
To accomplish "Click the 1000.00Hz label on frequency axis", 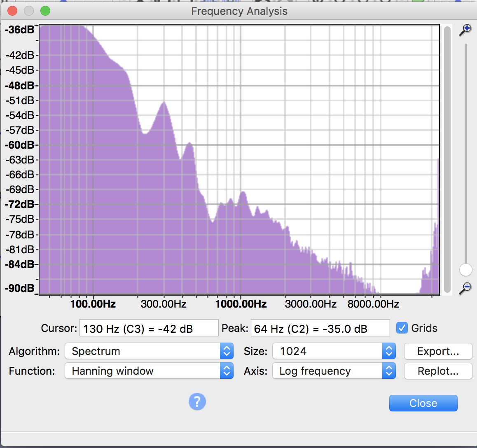I will tap(241, 304).
